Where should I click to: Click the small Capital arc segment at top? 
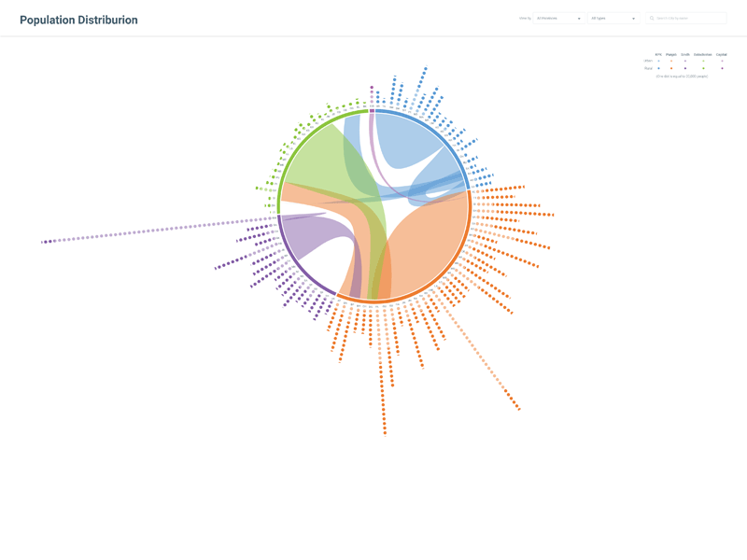pyautogui.click(x=372, y=111)
